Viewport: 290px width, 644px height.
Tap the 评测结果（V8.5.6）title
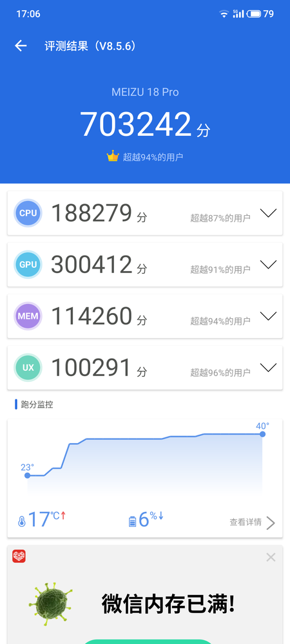point(90,46)
